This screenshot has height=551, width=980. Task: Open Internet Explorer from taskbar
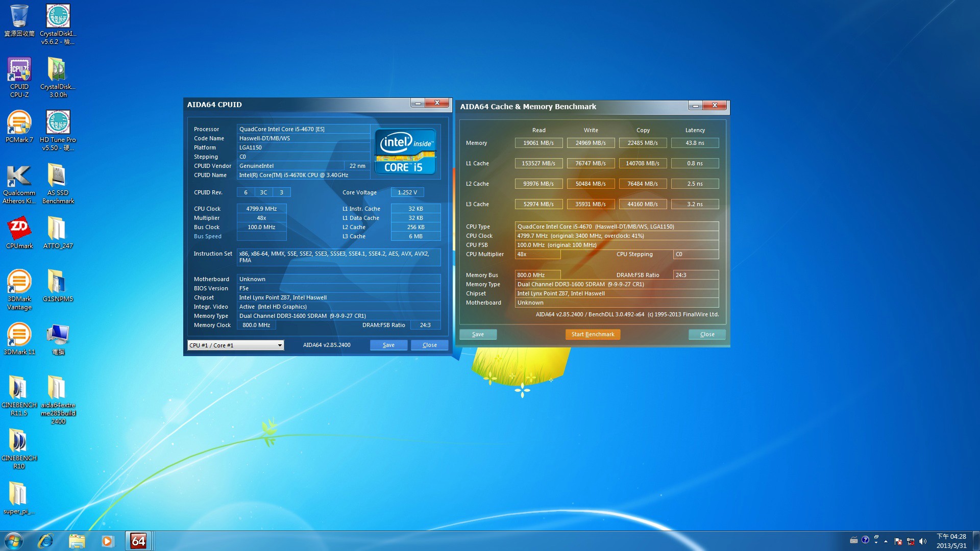(45, 541)
